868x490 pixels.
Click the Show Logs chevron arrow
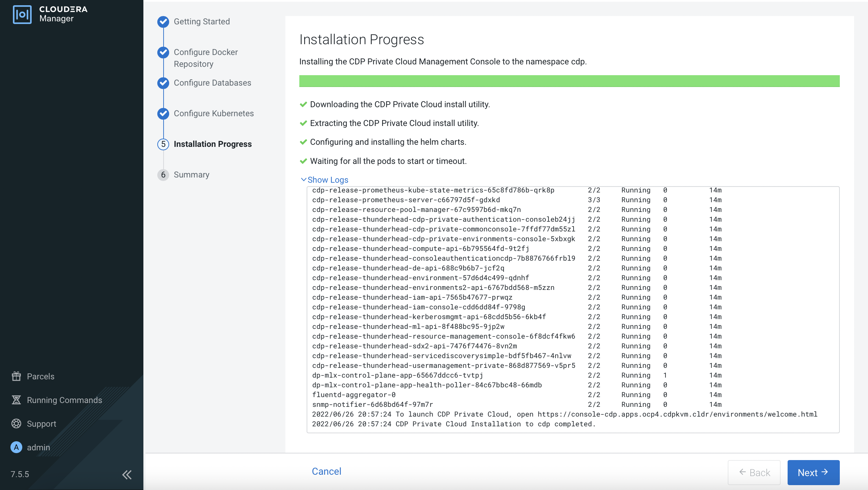pos(303,180)
